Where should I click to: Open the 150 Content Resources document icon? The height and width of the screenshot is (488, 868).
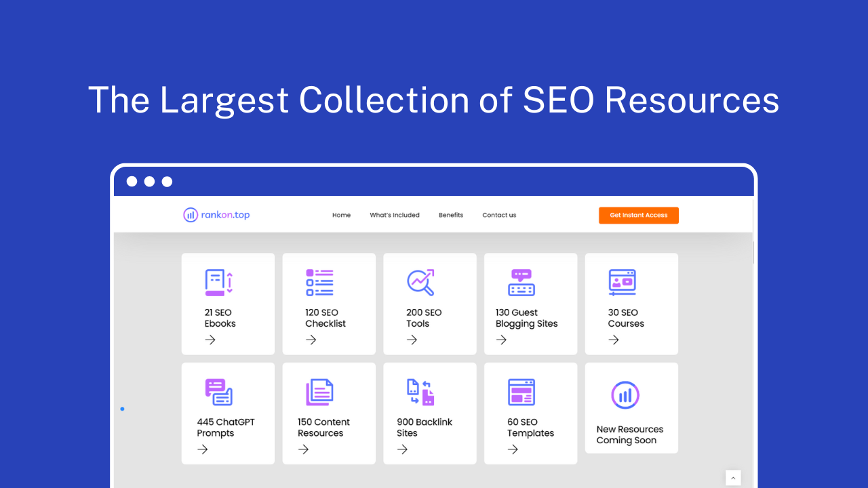pyautogui.click(x=319, y=392)
